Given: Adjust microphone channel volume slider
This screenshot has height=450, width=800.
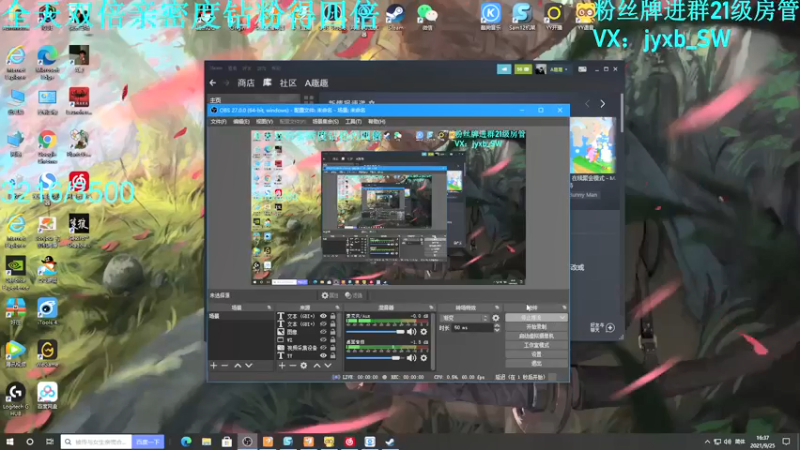Looking at the screenshot, I should (375, 332).
